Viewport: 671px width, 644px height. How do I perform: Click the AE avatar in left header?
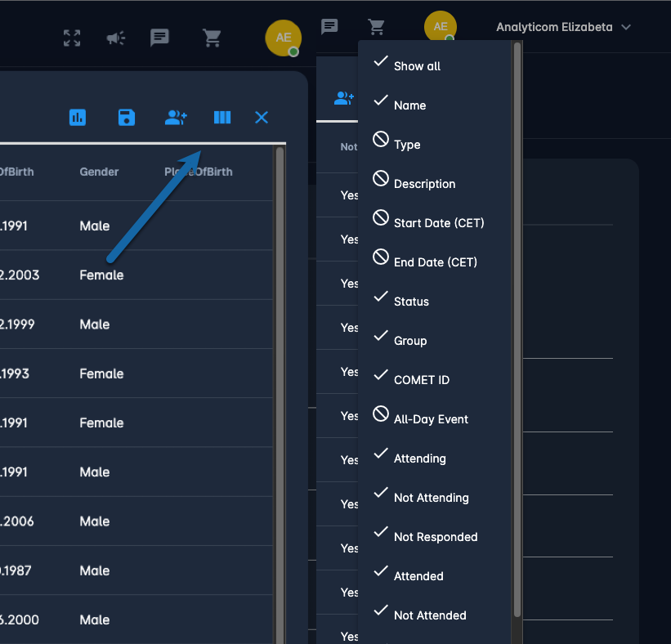coord(283,38)
